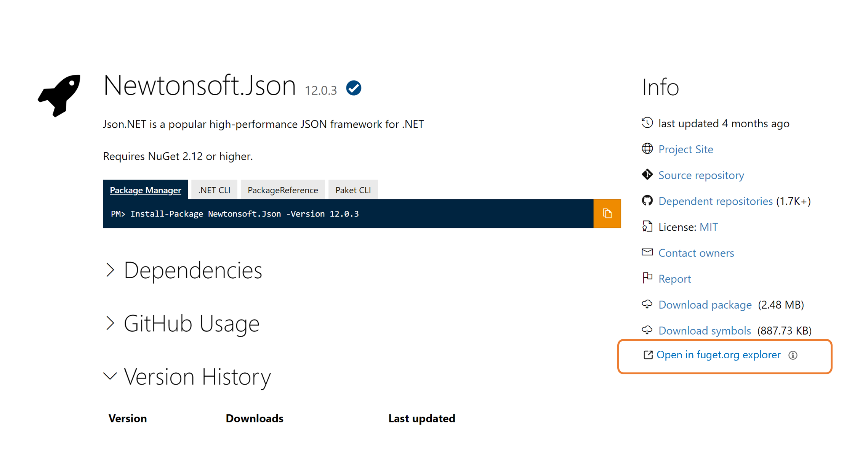Click the 12.0.3 version number by title
868x470 pixels.
(321, 90)
